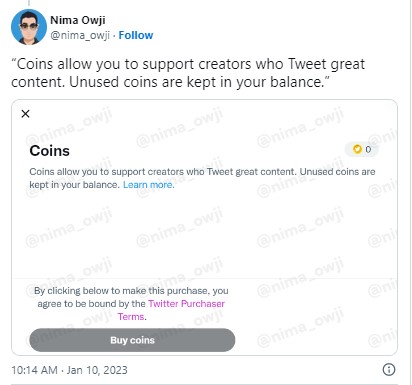Click the Nima Owji display name

78,20
